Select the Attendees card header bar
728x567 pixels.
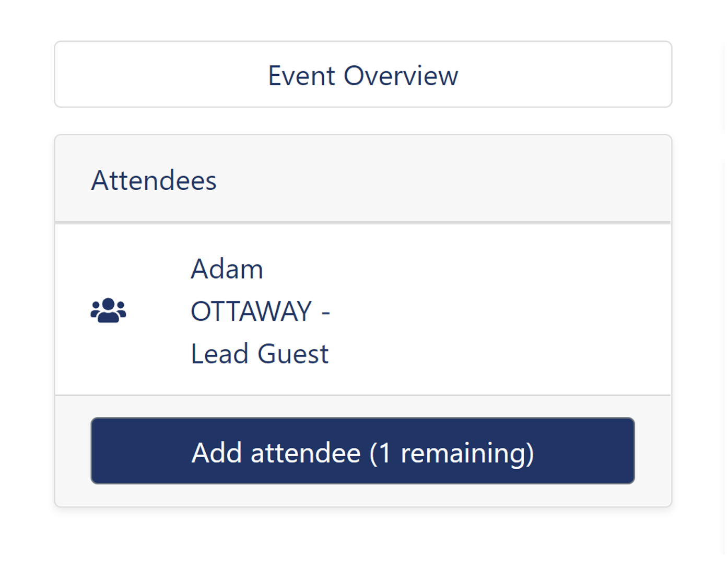point(363,179)
